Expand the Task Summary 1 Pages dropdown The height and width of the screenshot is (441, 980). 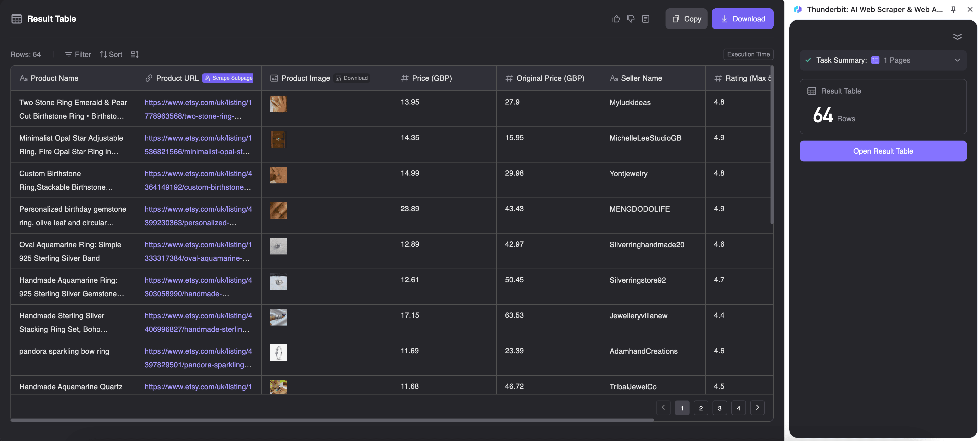(x=958, y=60)
